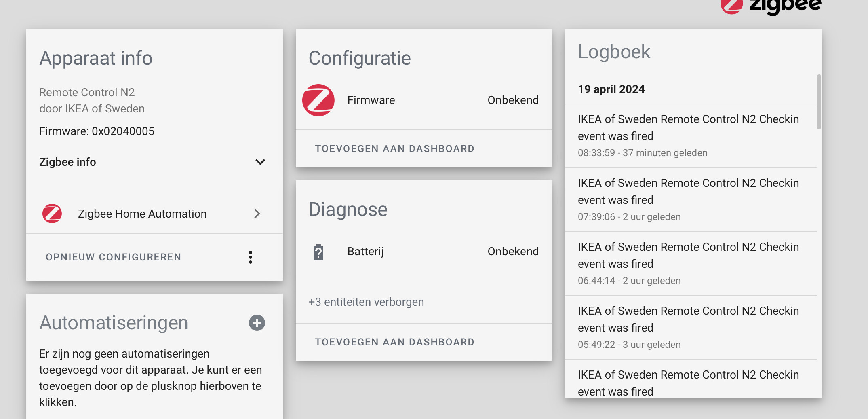This screenshot has height=419, width=868.
Task: Click TOEVOEGEN AAN DASHBOARD under Configuratie
Action: [x=395, y=148]
